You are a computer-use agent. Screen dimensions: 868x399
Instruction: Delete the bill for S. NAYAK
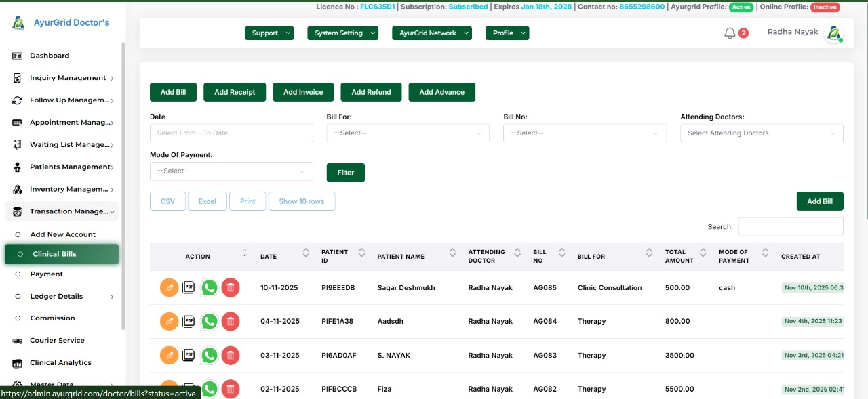(231, 355)
